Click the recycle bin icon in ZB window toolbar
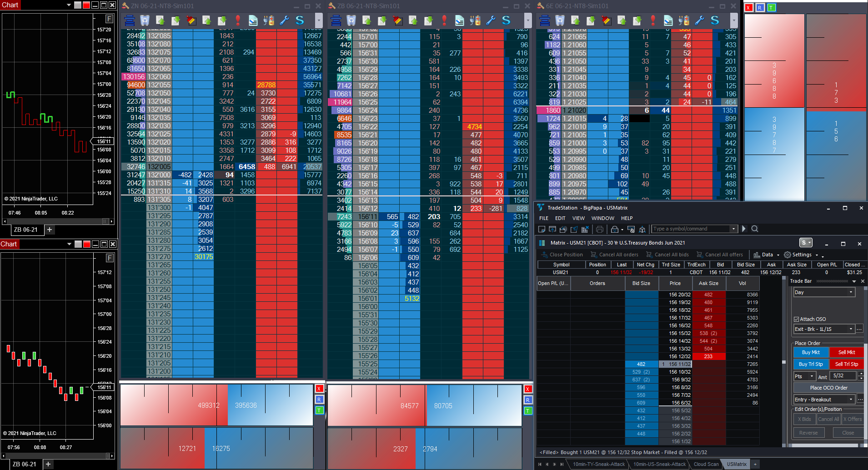 tap(351, 20)
